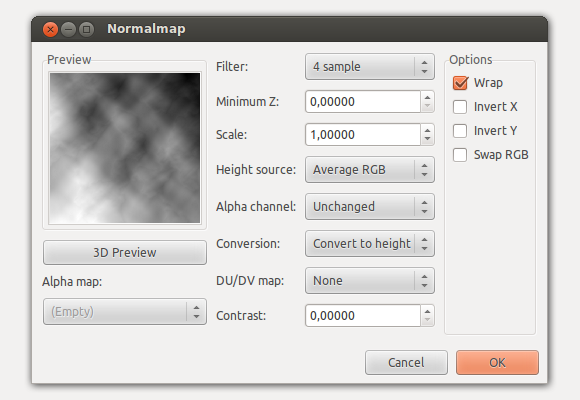Image resolution: width=580 pixels, height=400 pixels.
Task: Maximize the Normalmap dialog window
Action: (87, 29)
